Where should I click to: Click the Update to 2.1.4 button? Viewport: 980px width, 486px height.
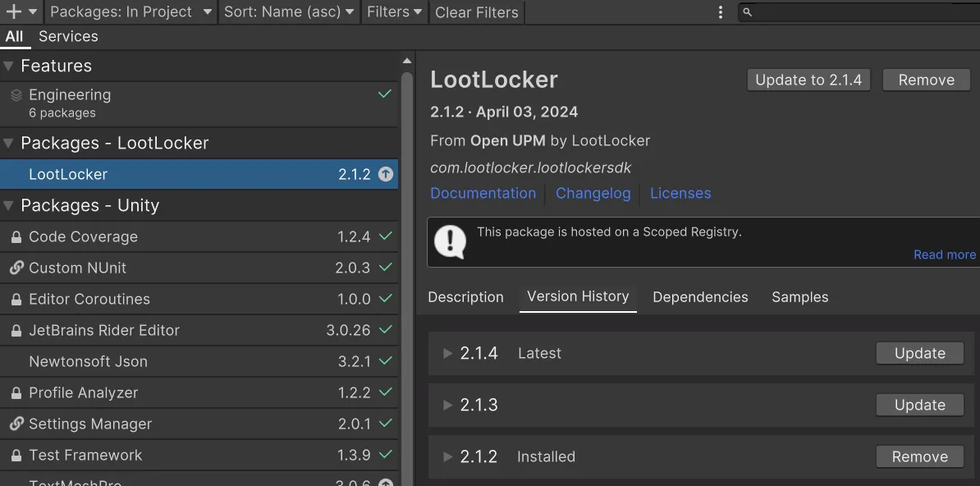808,80
